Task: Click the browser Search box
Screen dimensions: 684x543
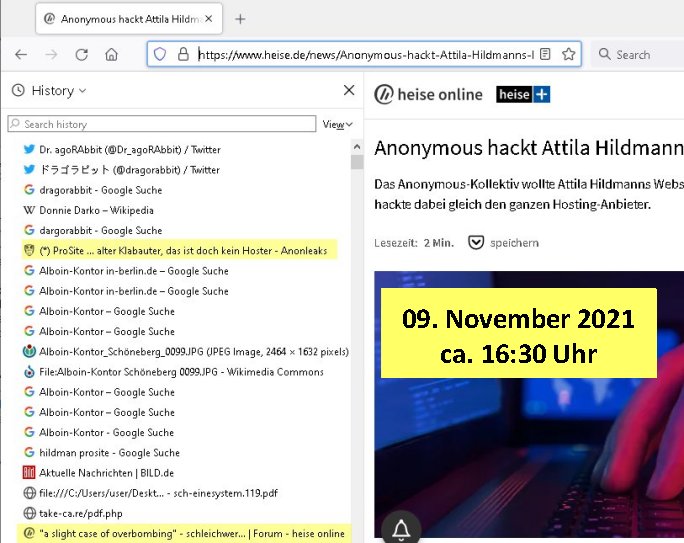Action: pos(638,55)
